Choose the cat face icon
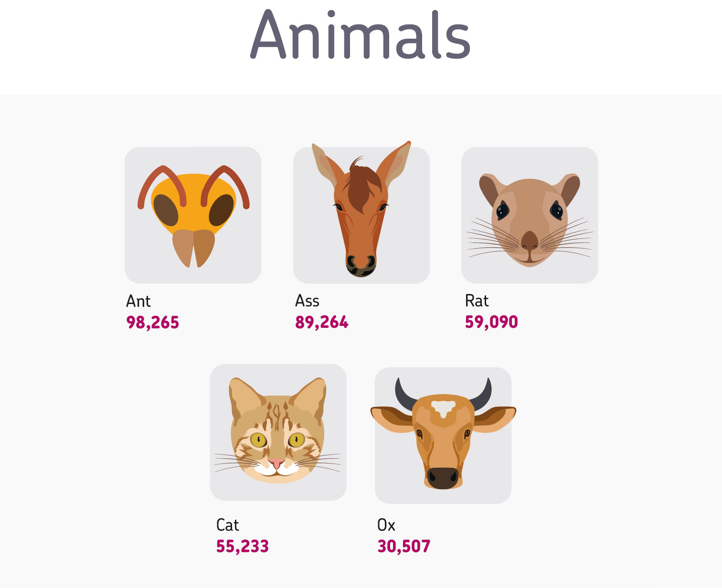The width and height of the screenshot is (722, 588). pyautogui.click(x=277, y=430)
